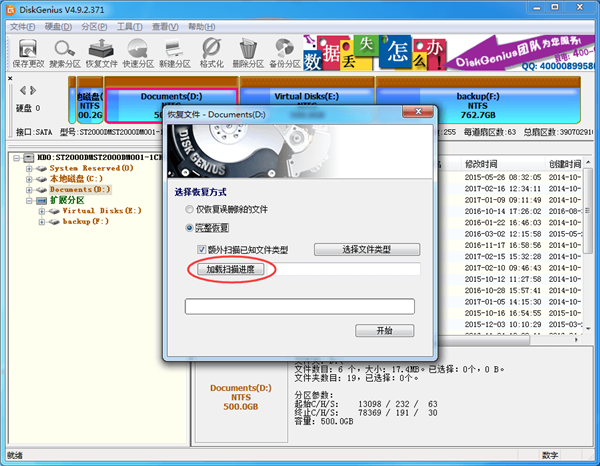Expand the System Reserved tree node
The height and width of the screenshot is (466, 600).
[x=29, y=168]
